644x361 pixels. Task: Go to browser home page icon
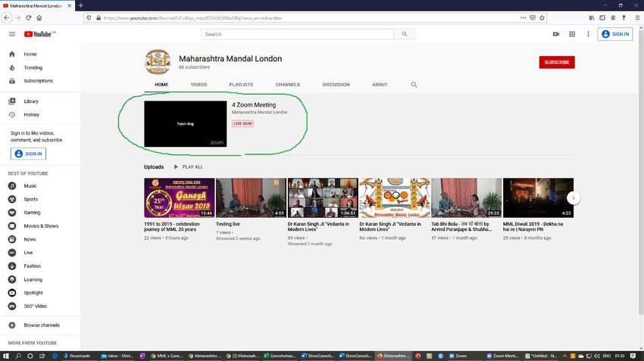[x=39, y=17]
